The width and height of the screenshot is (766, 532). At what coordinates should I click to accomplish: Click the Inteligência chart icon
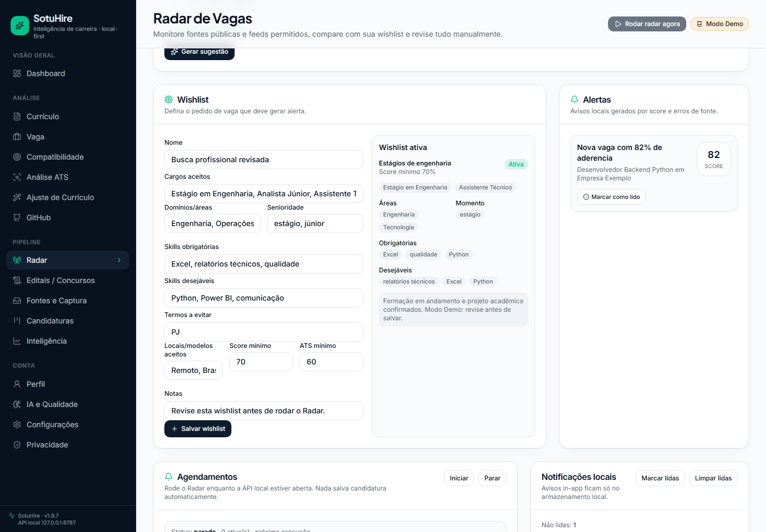coord(17,341)
